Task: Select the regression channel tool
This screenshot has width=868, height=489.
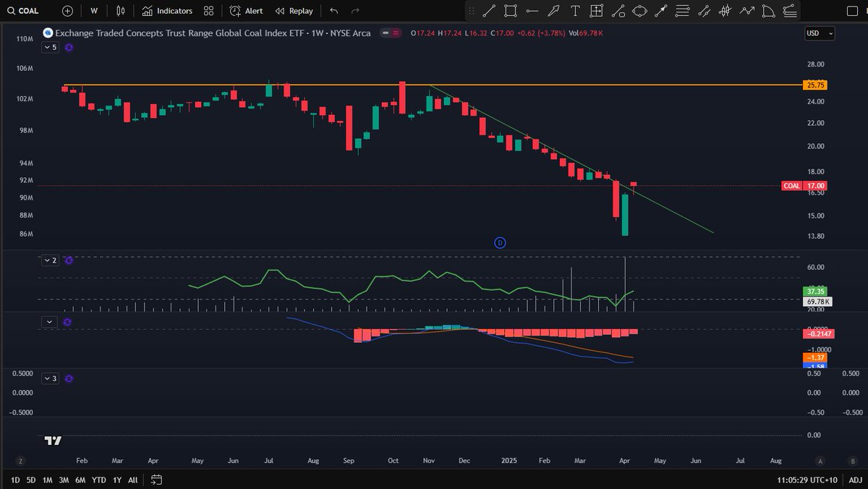Action: (x=704, y=11)
